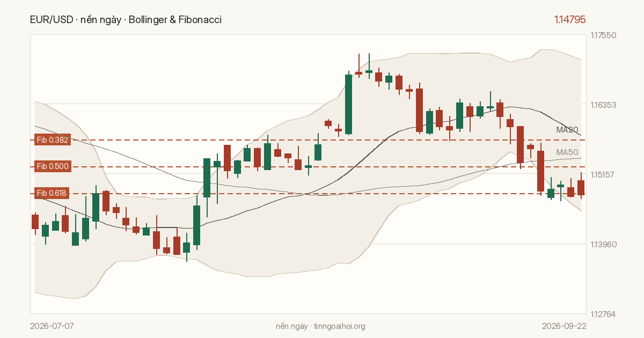Image resolution: width=644 pixels, height=338 pixels.
Task: Click the end date 2026-09-22
Action: pos(563,326)
